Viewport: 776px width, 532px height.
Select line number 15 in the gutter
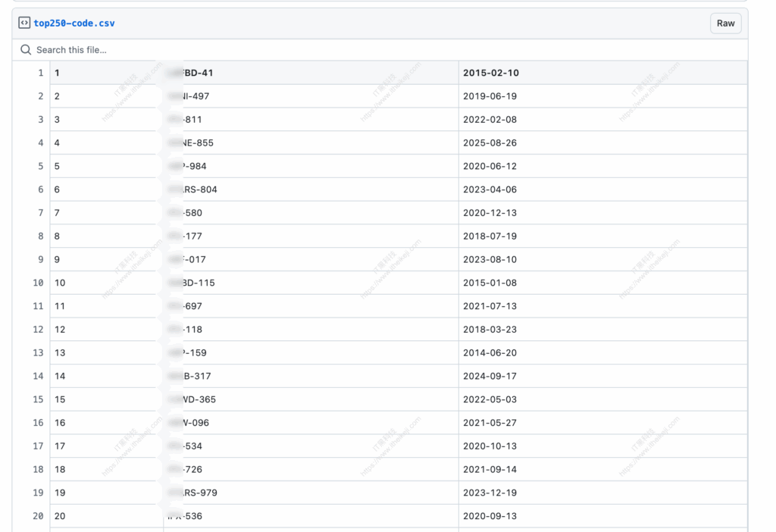(38, 399)
